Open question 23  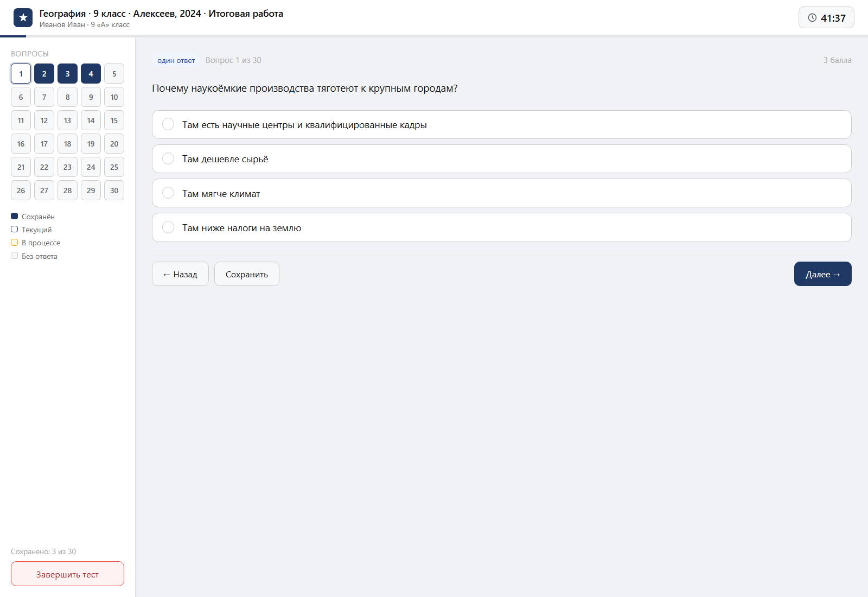67,167
